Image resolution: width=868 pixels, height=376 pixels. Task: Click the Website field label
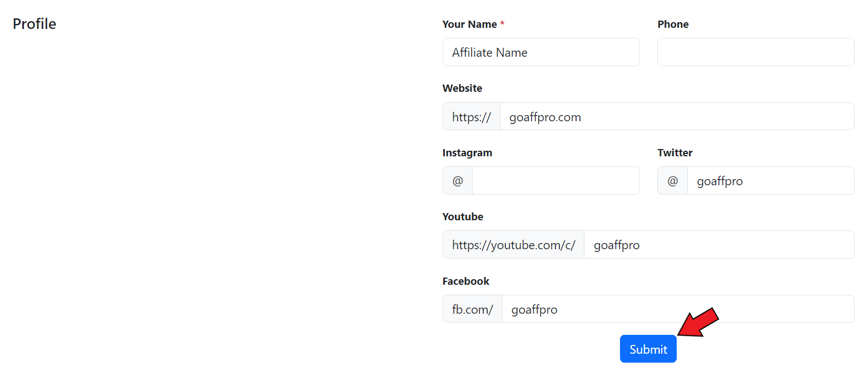pyautogui.click(x=462, y=88)
